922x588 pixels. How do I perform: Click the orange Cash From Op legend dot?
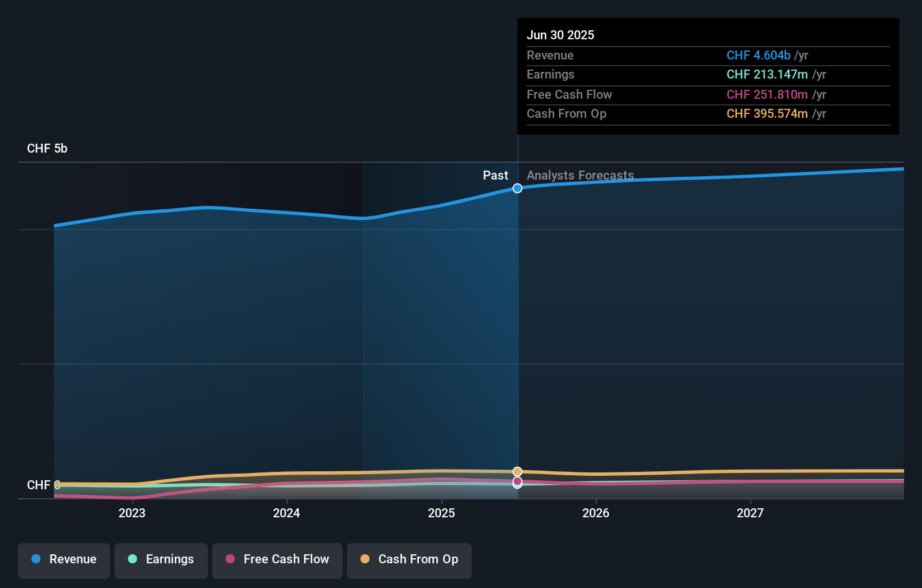pyautogui.click(x=365, y=559)
